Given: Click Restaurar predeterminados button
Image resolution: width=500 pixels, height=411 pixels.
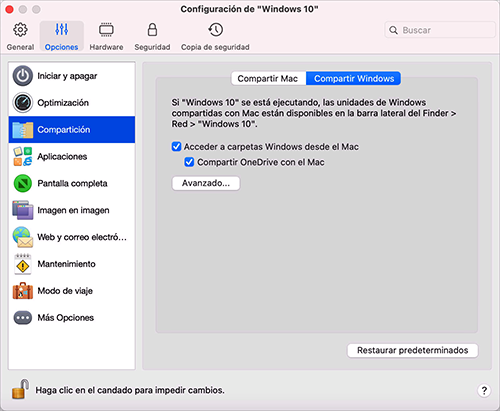Looking at the screenshot, I should pos(413,350).
